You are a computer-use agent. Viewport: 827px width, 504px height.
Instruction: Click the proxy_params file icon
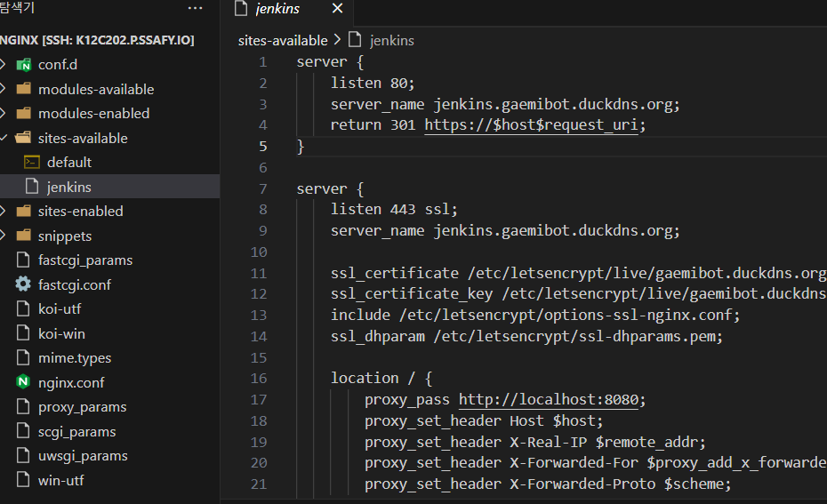tap(23, 406)
